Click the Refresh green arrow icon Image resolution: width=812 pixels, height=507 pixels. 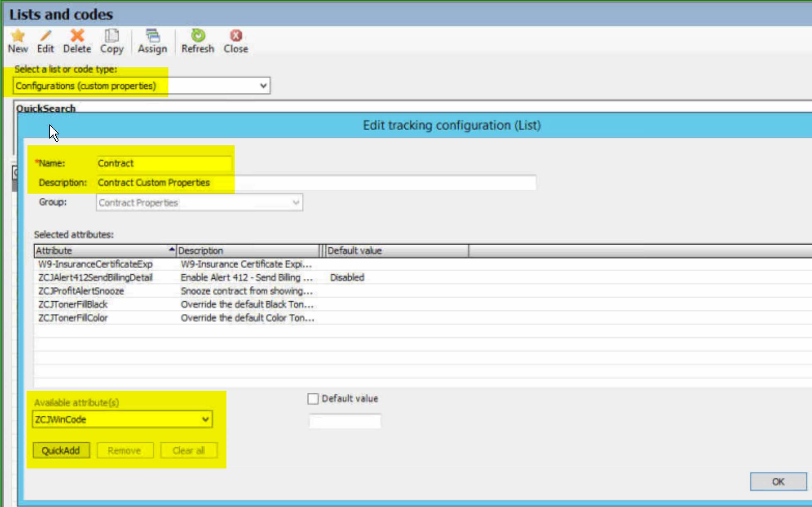pos(198,36)
